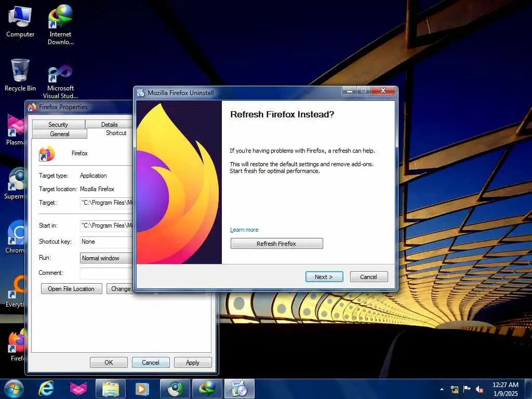Select the Internet Download Manager desktop shortcut
The height and width of the screenshot is (399, 532).
pyautogui.click(x=60, y=24)
